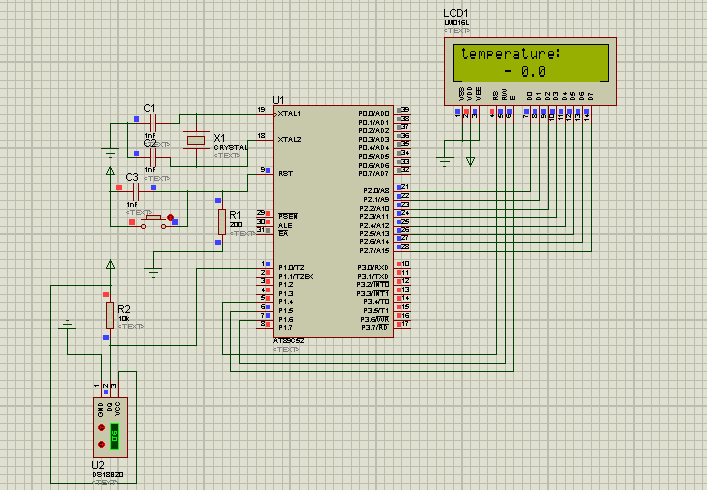Select the U1 AT89C52 microcontroller body
Image resolution: width=707 pixels, height=490 pixels.
pyautogui.click(x=333, y=221)
